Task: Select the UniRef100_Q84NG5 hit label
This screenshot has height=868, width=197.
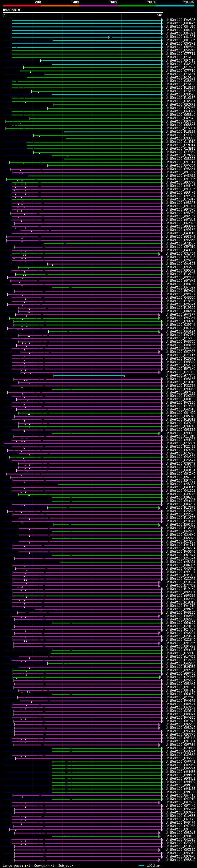Action: tap(180, 413)
